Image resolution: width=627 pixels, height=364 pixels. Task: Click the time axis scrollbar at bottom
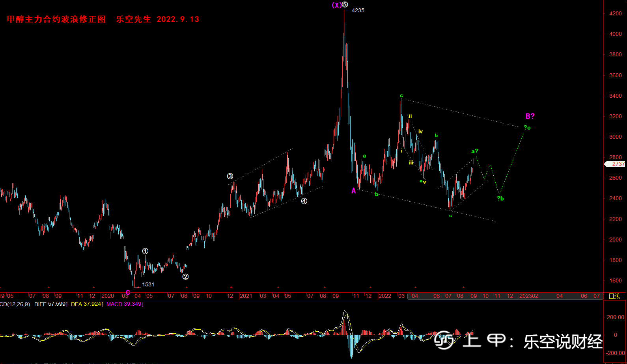coord(505,296)
